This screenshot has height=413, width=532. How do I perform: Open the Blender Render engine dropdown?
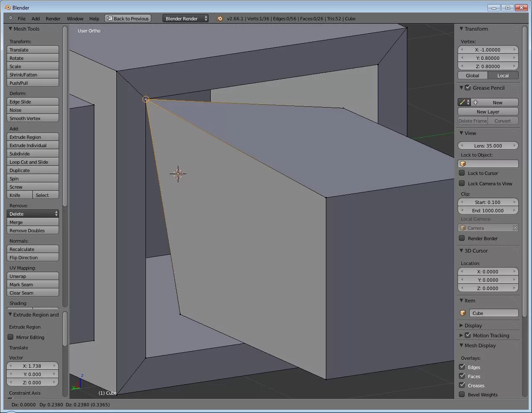[x=185, y=18]
